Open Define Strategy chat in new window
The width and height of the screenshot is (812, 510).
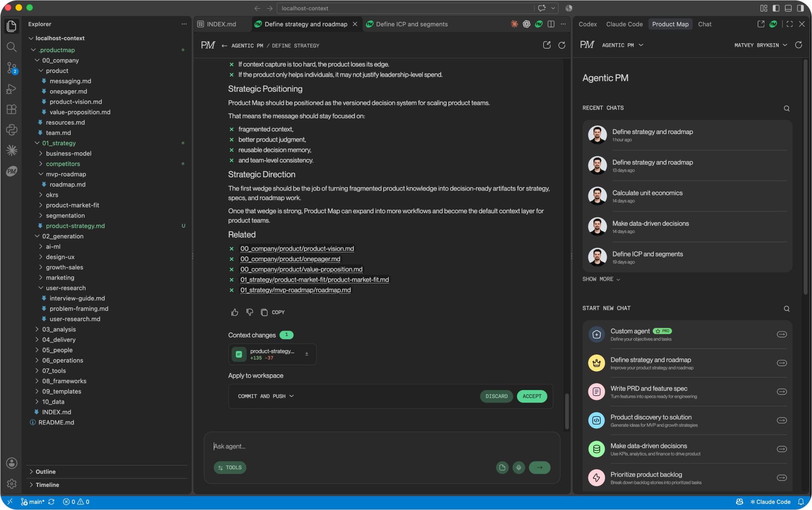pos(547,45)
